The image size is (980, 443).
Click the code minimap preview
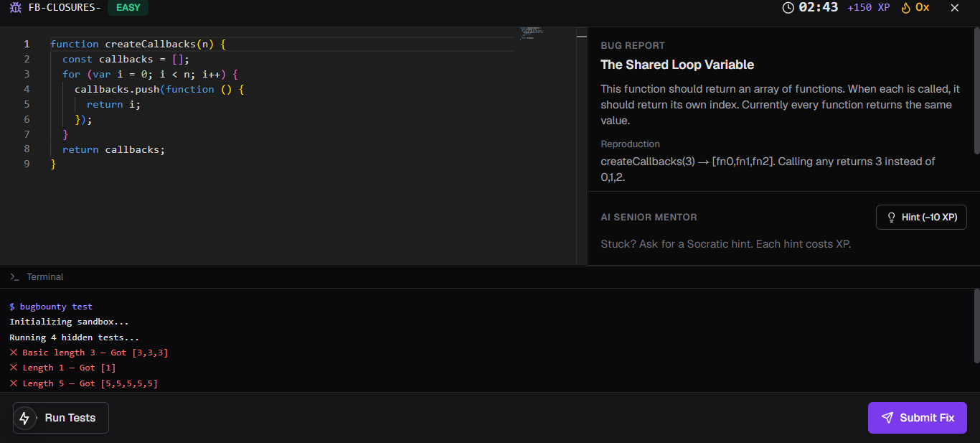pyautogui.click(x=532, y=33)
